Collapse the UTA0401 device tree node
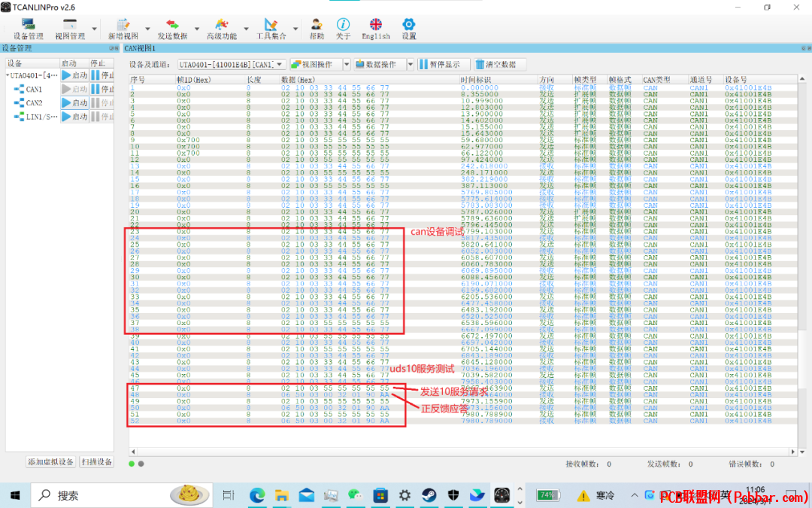The height and width of the screenshot is (508, 812). coord(8,76)
